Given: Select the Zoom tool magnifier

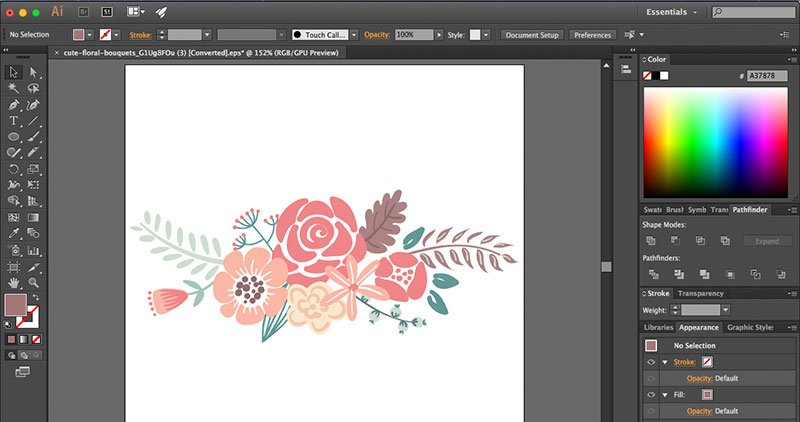Looking at the screenshot, I should 34,282.
